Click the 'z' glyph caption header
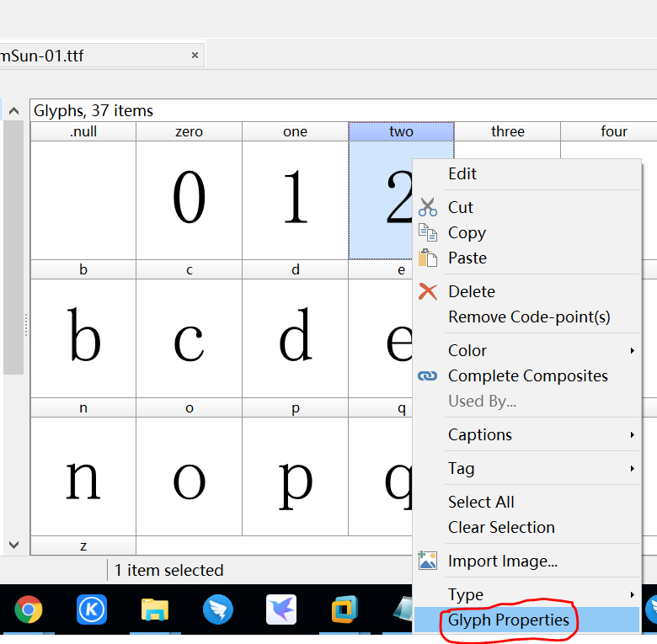The image size is (657, 644). click(x=83, y=546)
